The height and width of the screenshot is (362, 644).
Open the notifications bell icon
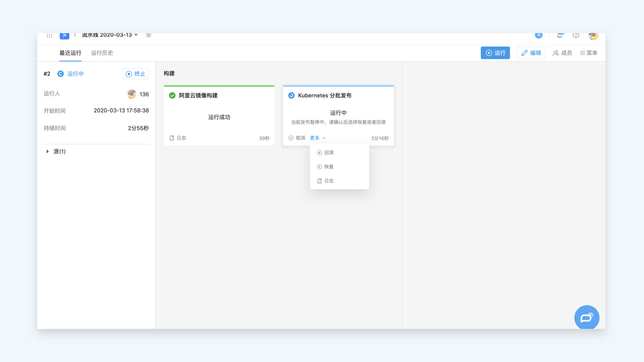[560, 35]
